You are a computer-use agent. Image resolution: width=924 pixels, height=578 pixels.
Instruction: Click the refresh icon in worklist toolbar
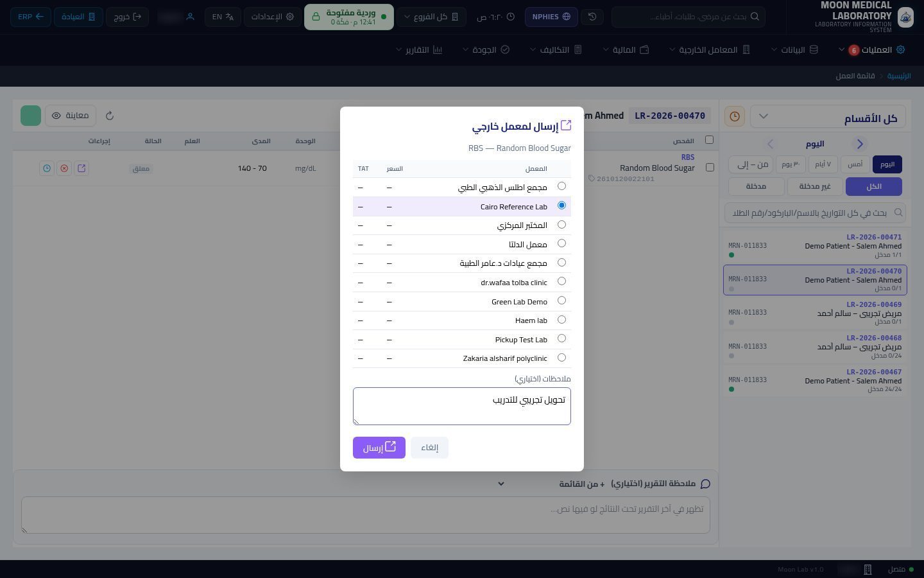click(x=110, y=116)
